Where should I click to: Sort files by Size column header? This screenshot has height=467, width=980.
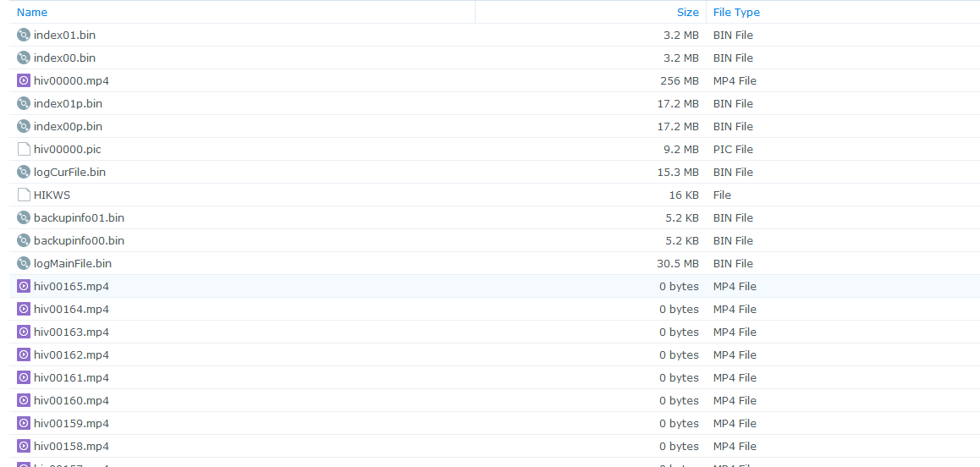687,13
